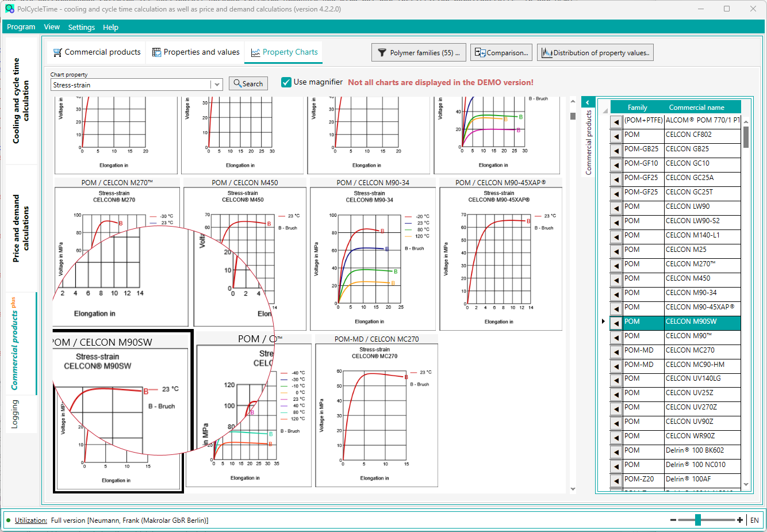
Task: Click the zoom out minus icon
Action: pyautogui.click(x=673, y=520)
